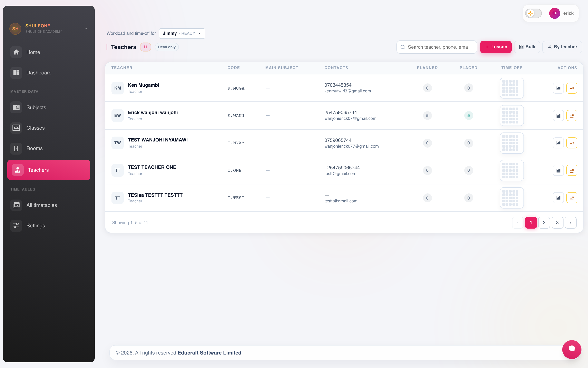The width and height of the screenshot is (588, 368).
Task: Click the search magnifier icon
Action: [x=403, y=47]
